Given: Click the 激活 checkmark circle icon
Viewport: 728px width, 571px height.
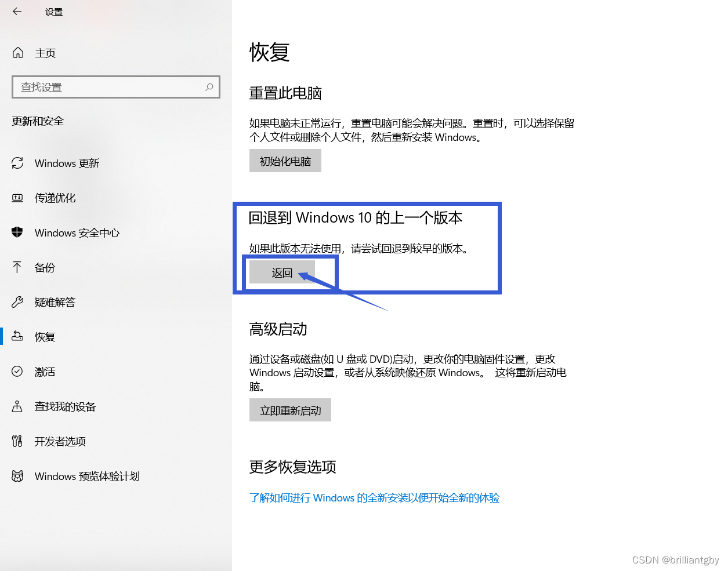Looking at the screenshot, I should point(17,372).
